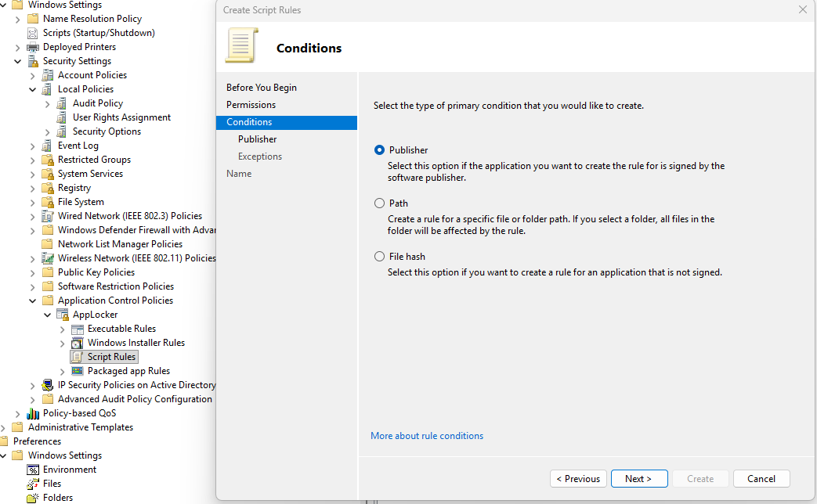Click the Account Policies icon
This screenshot has width=817, height=504.
click(x=48, y=75)
